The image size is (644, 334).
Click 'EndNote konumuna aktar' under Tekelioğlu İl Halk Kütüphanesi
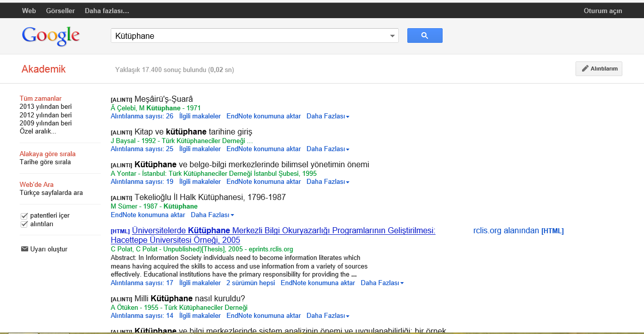tap(148, 215)
